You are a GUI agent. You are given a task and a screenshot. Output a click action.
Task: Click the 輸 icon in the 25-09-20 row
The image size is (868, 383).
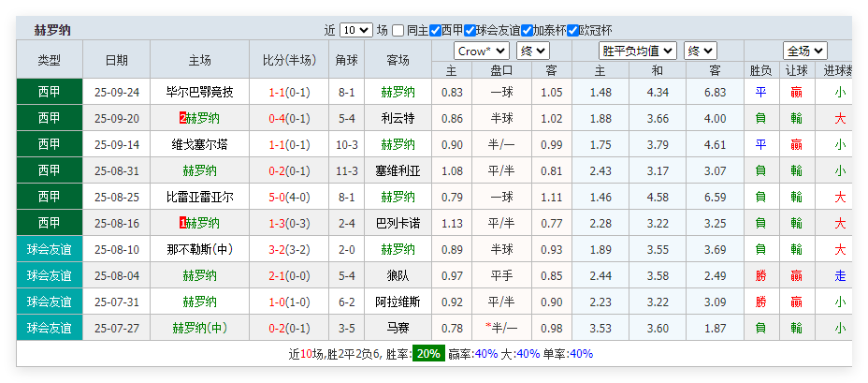796,118
